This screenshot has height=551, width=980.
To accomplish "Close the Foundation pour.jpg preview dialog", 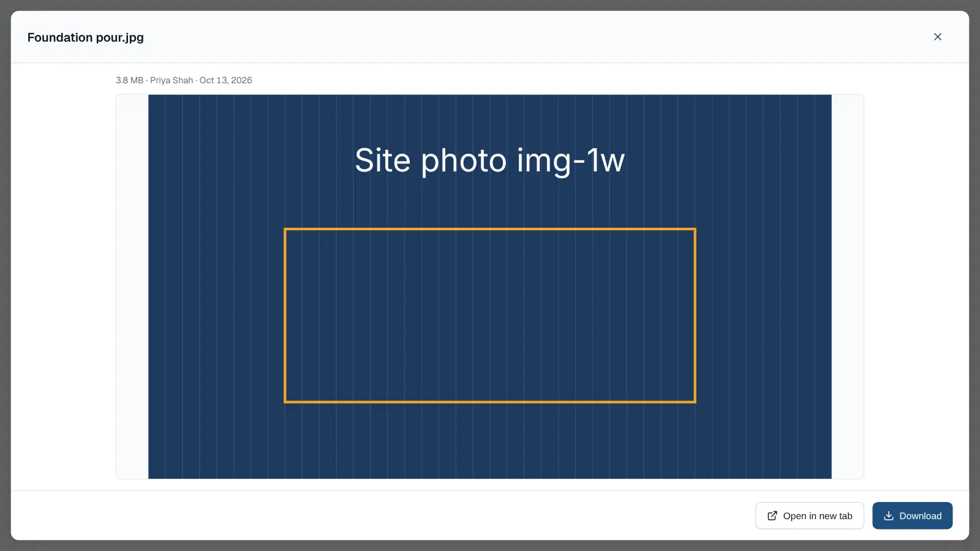I will point(937,37).
